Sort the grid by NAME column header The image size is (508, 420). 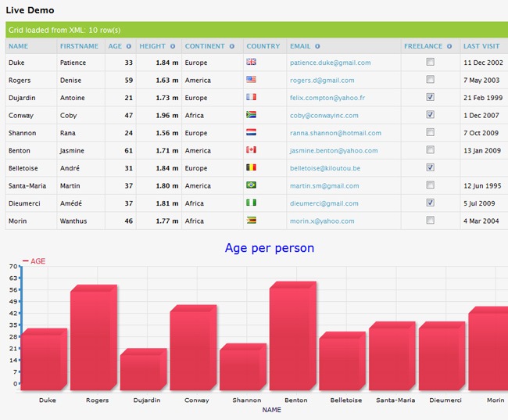18,46
